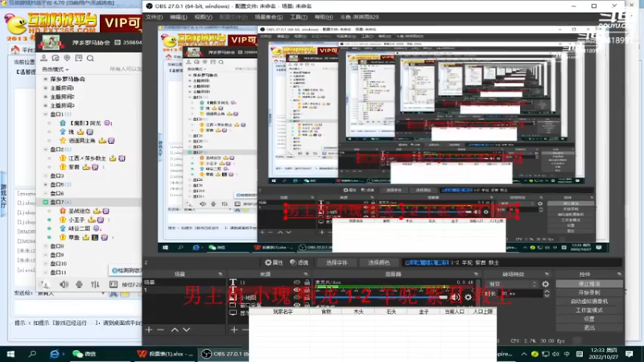644x362 pixels.
Task: Open the 视图(V) menu in OBS
Action: (203, 17)
